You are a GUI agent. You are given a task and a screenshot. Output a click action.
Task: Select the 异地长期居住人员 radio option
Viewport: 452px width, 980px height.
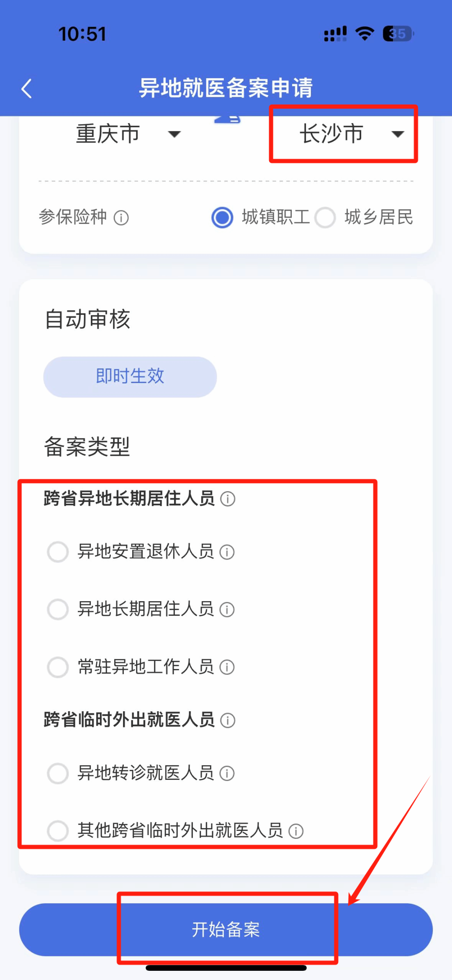(58, 609)
